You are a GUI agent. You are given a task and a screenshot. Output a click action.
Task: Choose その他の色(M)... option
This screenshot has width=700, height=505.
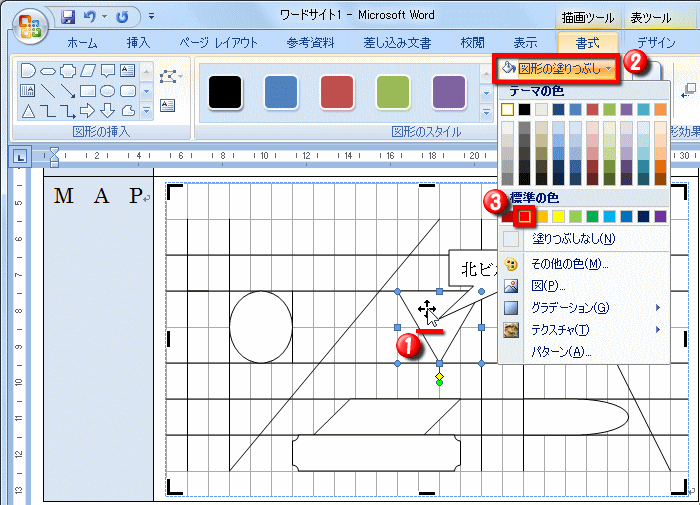click(583, 264)
